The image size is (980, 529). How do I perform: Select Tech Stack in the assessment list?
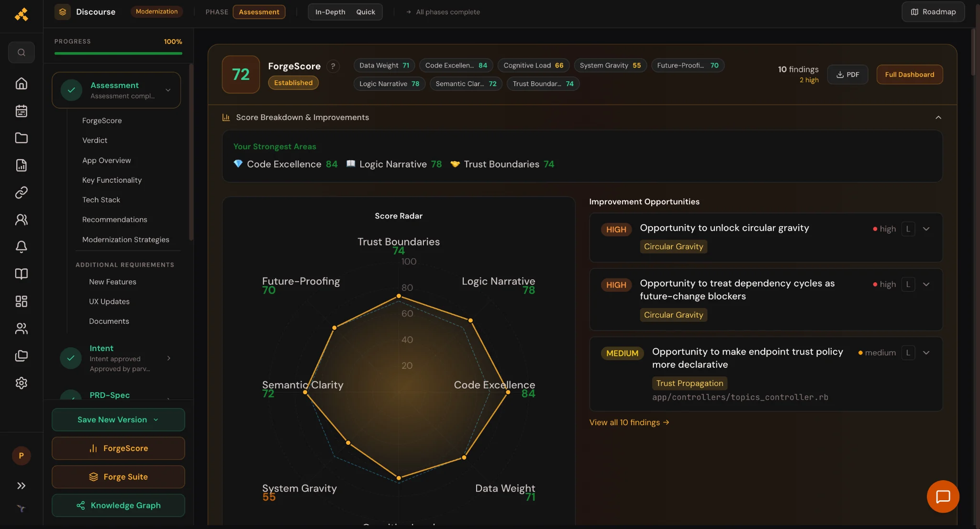click(101, 200)
